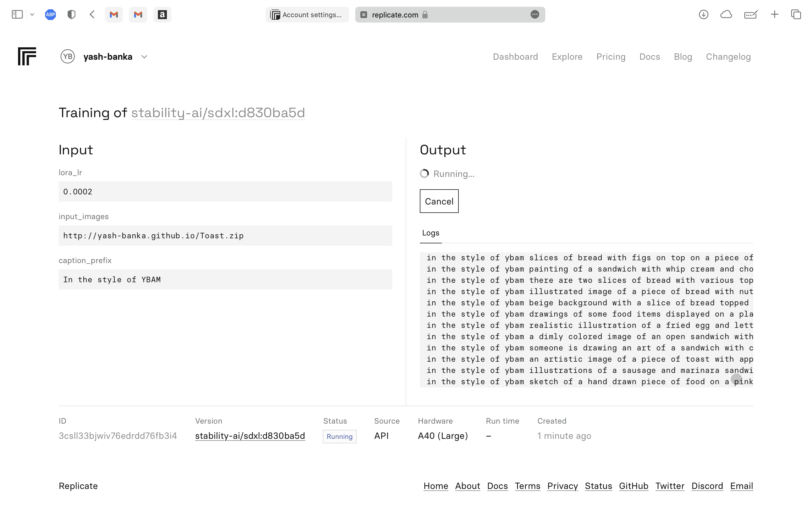Image resolution: width=812 pixels, height=507 pixels.
Task: Click the privacy shield icon
Action: click(x=71, y=14)
